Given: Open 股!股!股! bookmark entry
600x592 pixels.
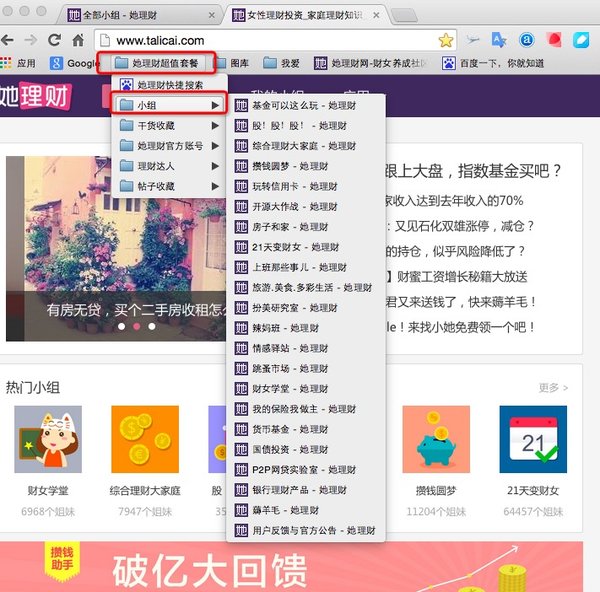Looking at the screenshot, I should coord(305,125).
